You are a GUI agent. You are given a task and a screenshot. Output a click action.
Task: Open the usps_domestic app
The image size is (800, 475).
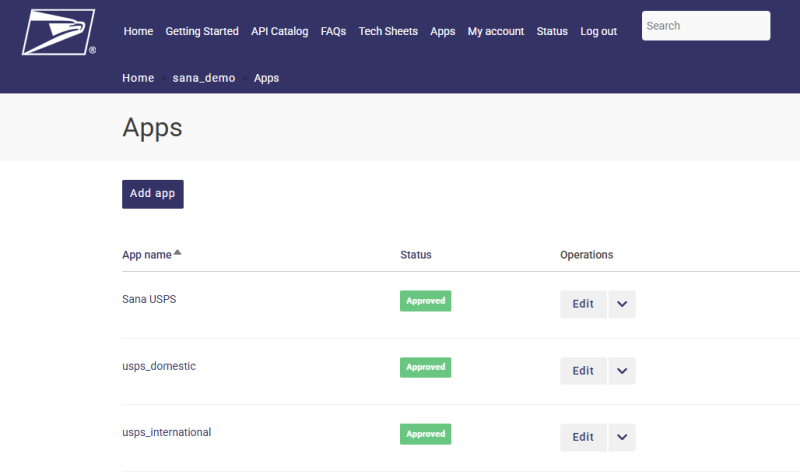[159, 366]
